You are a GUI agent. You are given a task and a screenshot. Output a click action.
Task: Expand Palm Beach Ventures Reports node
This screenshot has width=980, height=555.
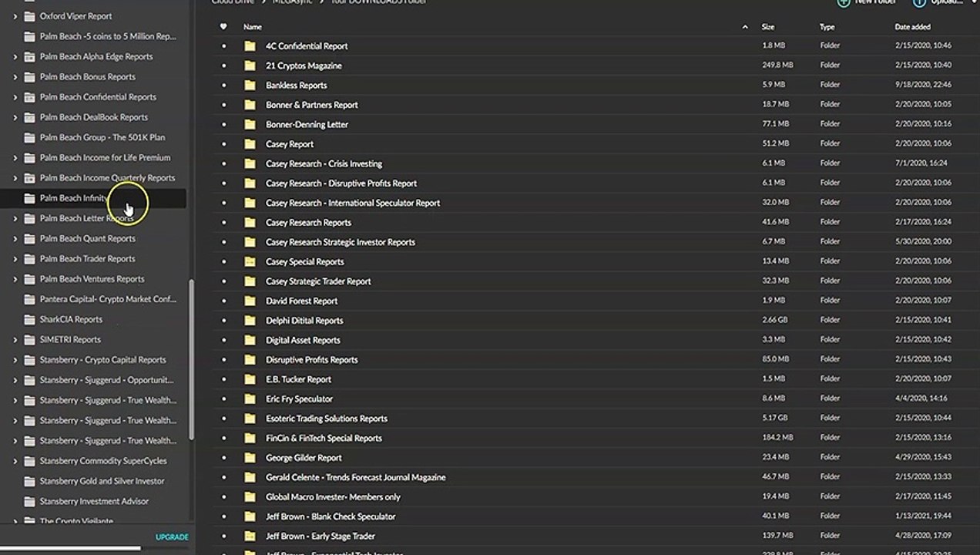(x=15, y=279)
